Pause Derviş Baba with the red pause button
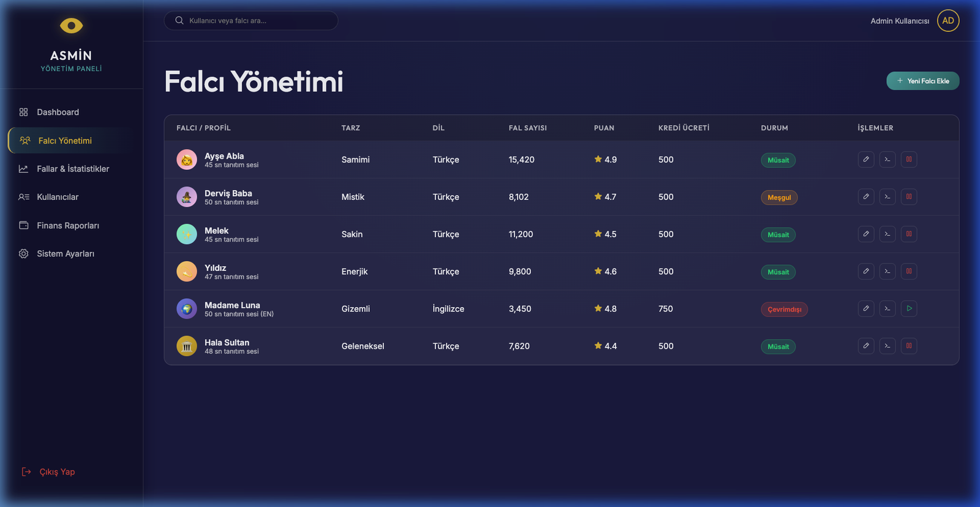This screenshot has width=980, height=507. pos(909,197)
